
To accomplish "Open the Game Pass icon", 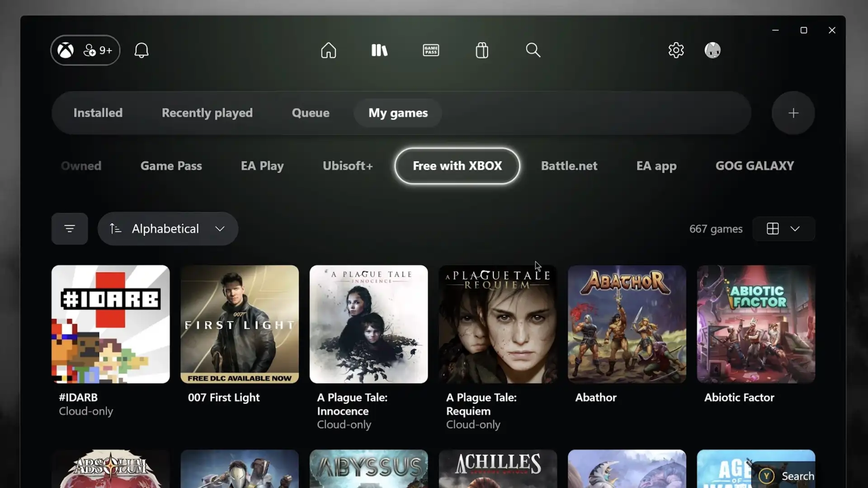I will coord(431,50).
